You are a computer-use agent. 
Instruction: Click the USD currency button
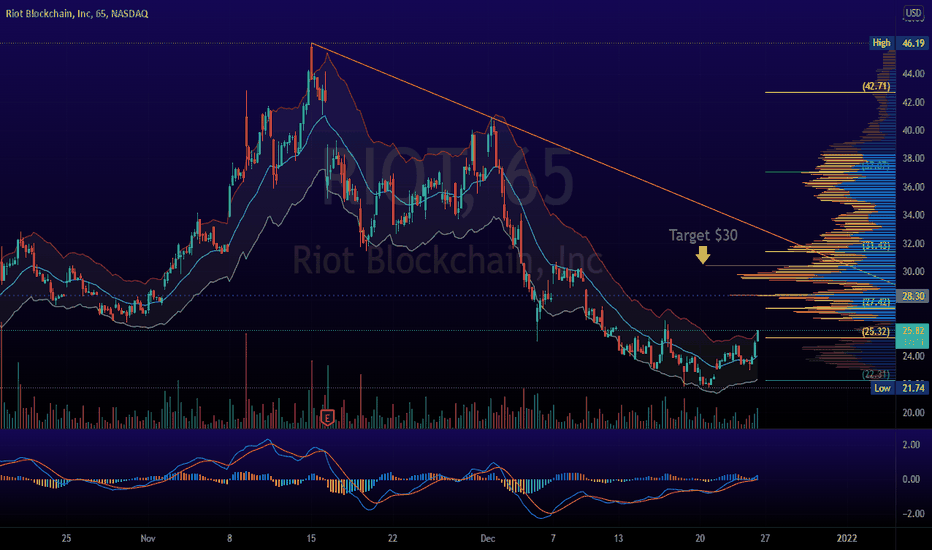pyautogui.click(x=913, y=13)
